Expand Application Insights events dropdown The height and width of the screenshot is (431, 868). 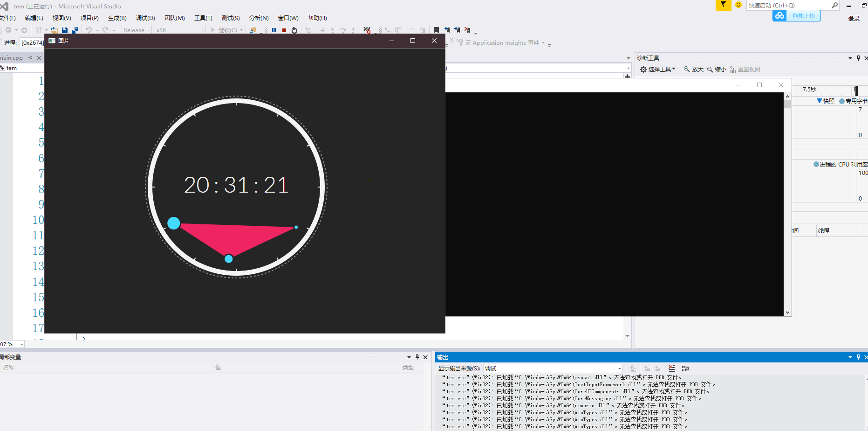pyautogui.click(x=543, y=42)
